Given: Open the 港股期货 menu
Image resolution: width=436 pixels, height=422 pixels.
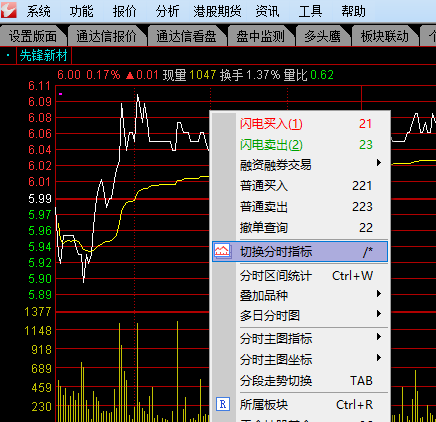Looking at the screenshot, I should point(217,11).
